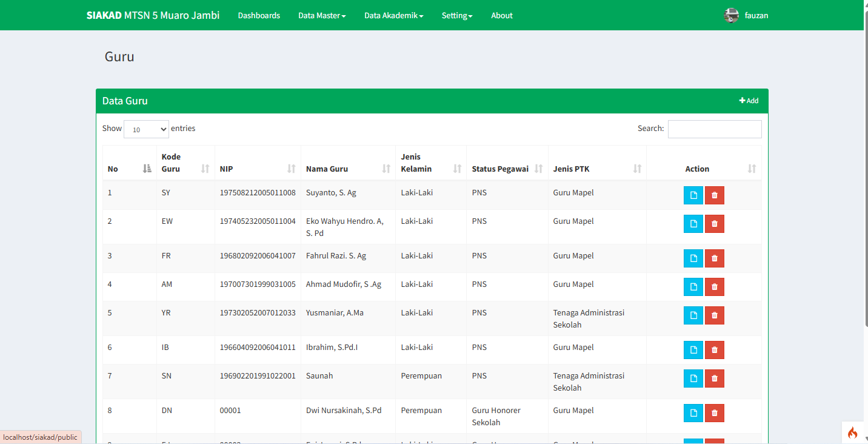The image size is (868, 444).
Task: Expand the Data Akademik menu
Action: coord(393,16)
